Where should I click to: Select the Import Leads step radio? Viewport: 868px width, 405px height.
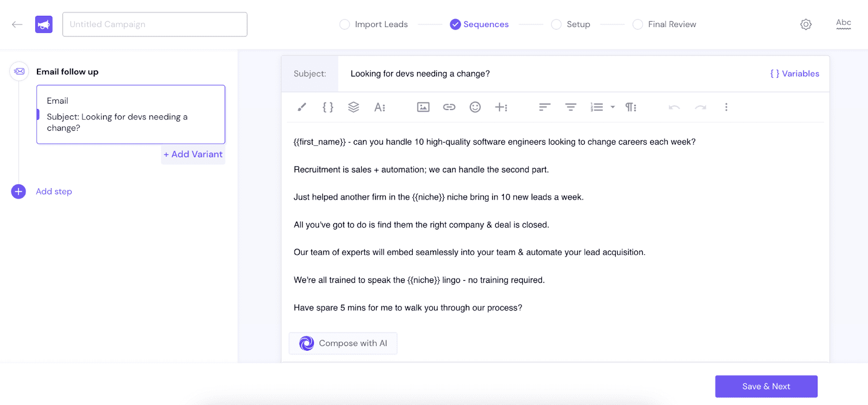pos(344,24)
